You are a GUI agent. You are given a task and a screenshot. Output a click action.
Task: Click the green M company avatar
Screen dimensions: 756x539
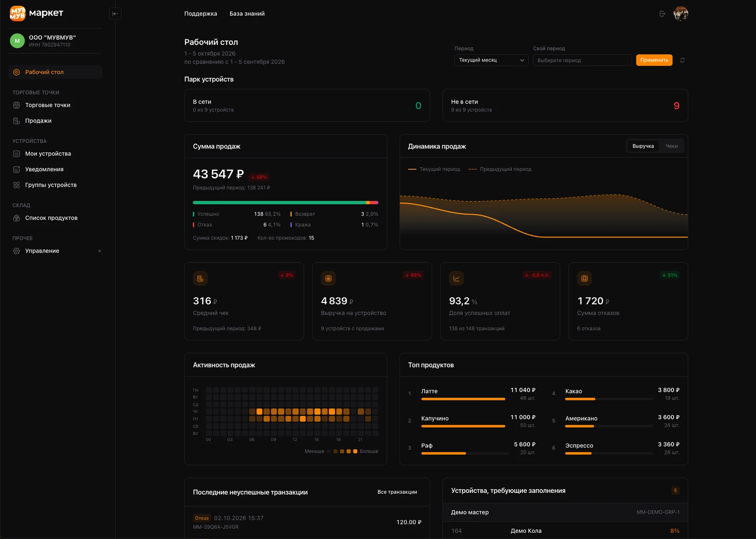click(x=17, y=41)
